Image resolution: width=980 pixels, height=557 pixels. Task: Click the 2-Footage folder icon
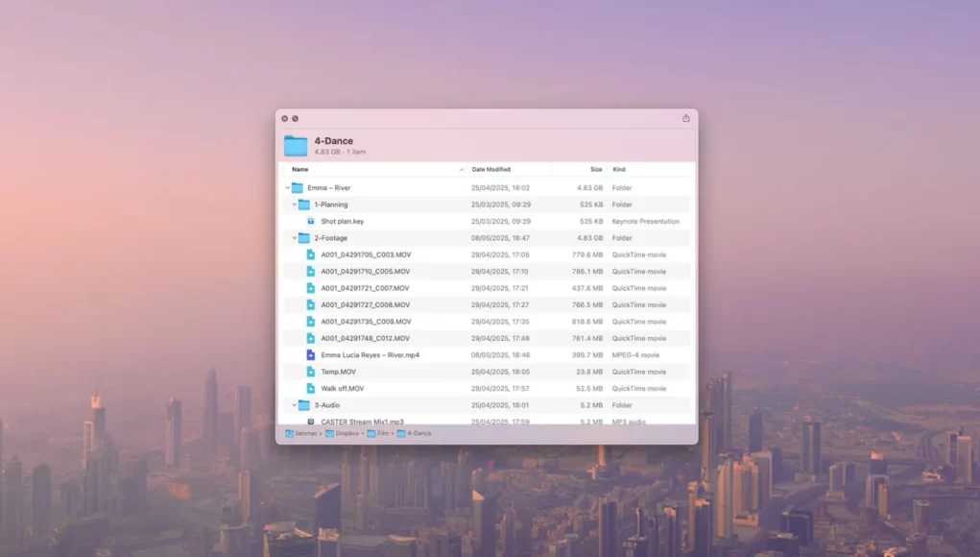[304, 238]
